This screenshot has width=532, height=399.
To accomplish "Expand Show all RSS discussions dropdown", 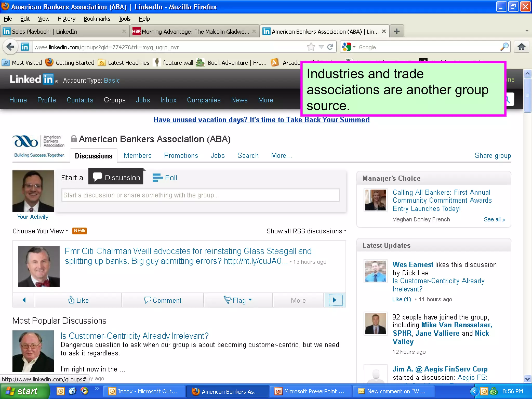I will pyautogui.click(x=307, y=231).
